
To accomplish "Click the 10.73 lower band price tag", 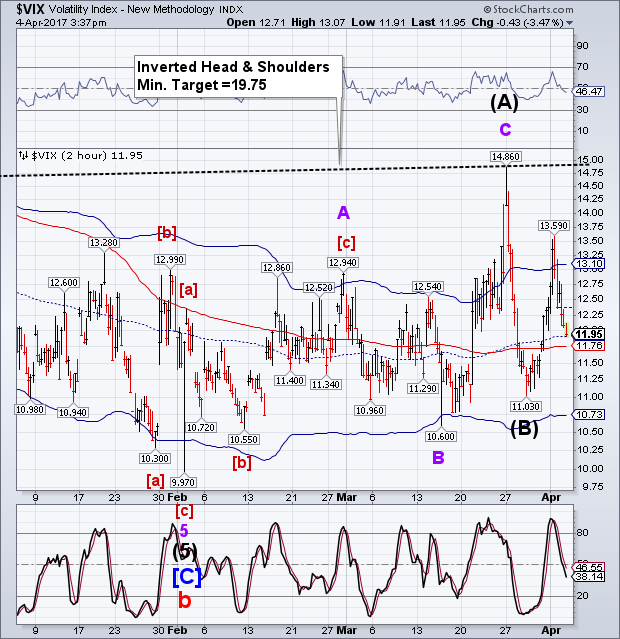I will pyautogui.click(x=589, y=414).
